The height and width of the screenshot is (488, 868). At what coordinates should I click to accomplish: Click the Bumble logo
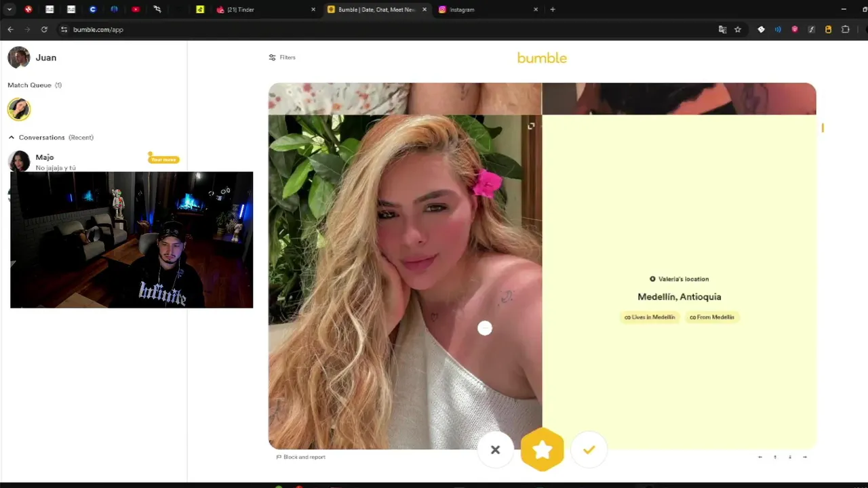click(542, 58)
